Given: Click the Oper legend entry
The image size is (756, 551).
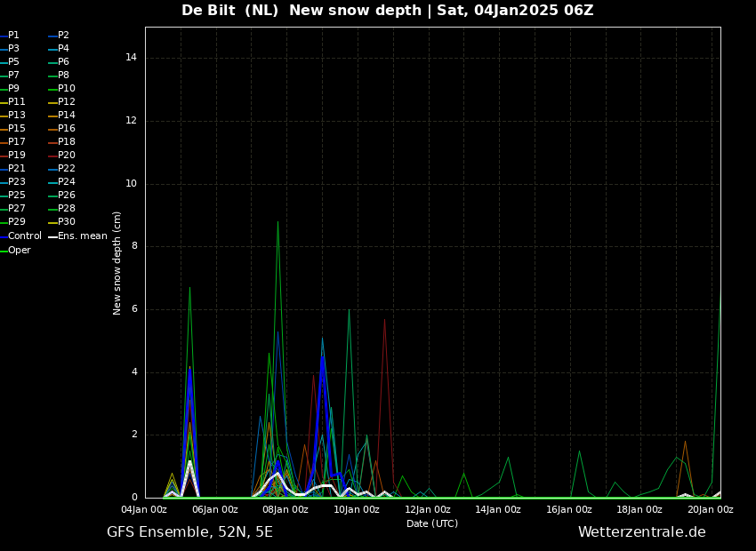Looking at the screenshot, I should click(x=19, y=251).
